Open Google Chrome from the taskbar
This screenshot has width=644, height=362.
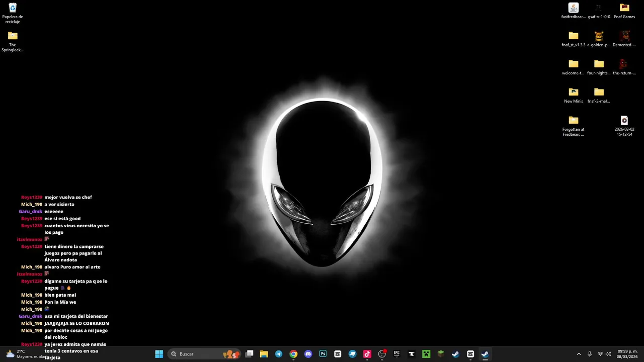293,354
